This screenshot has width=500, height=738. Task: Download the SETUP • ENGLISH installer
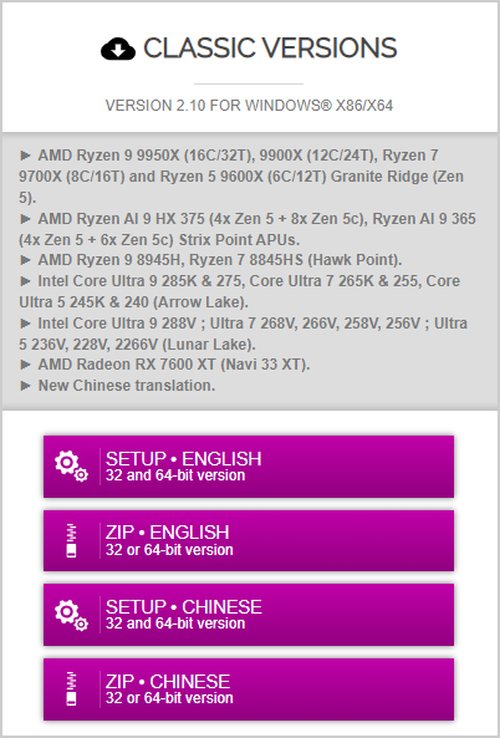coord(249,466)
